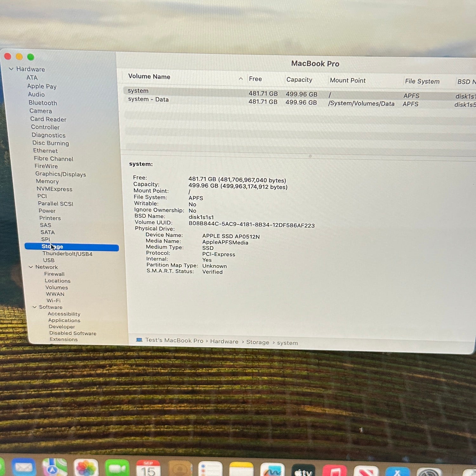Image resolution: width=476 pixels, height=476 pixels.
Task: Sort the volumes by Capacity column
Action: 299,80
